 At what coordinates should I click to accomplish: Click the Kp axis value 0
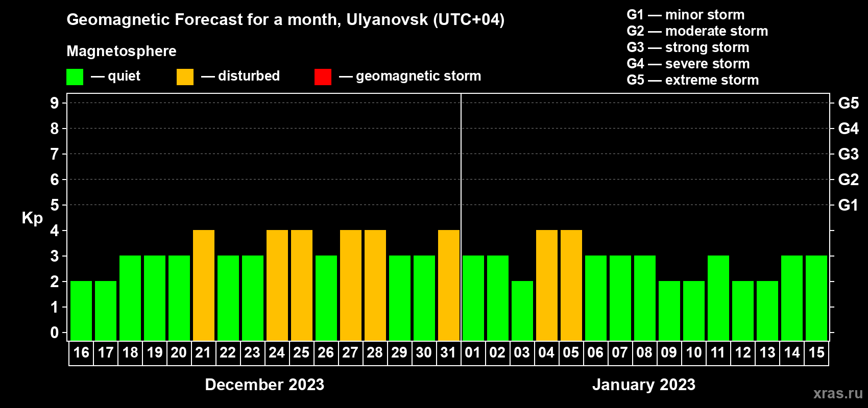55,333
